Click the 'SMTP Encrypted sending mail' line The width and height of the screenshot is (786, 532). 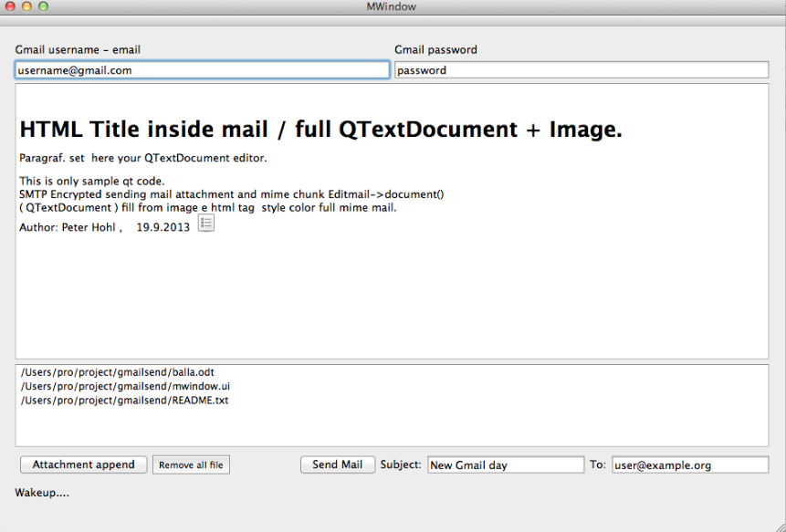click(232, 194)
